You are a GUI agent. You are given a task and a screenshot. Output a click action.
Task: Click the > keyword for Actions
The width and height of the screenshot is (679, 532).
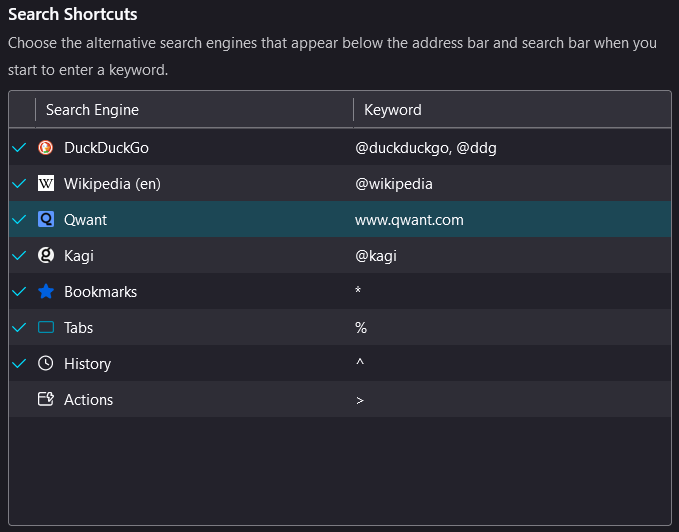point(360,400)
